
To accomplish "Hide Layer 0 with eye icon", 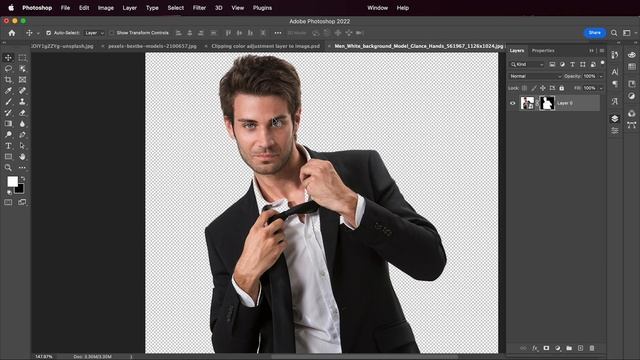I will pos(513,103).
